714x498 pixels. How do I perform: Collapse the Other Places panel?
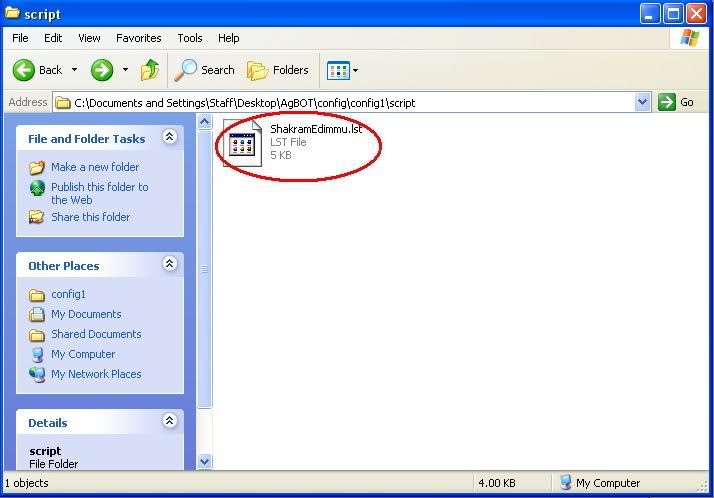click(x=169, y=264)
